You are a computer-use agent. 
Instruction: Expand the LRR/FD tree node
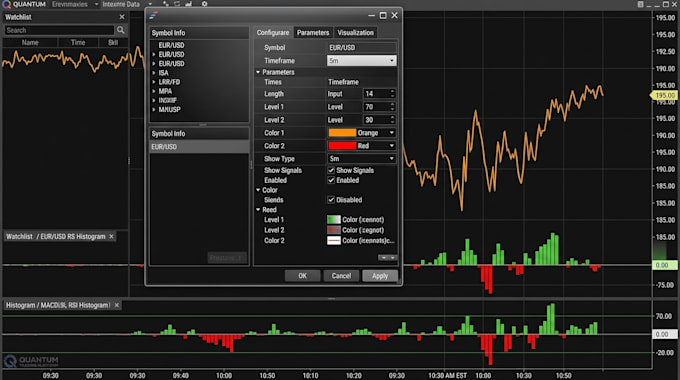(154, 82)
